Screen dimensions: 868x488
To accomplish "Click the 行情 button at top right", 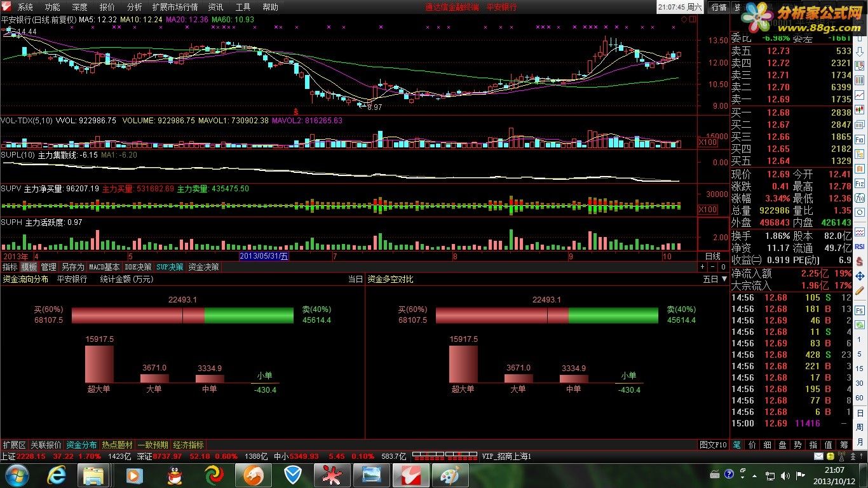I will coord(719,7).
